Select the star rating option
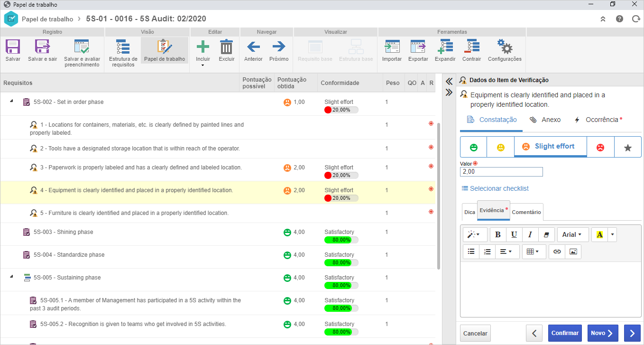 (x=628, y=147)
